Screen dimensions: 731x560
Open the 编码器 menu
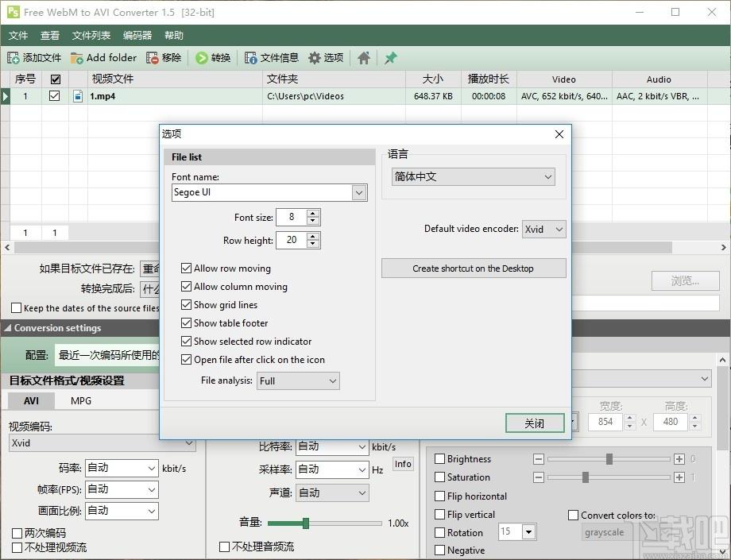coord(137,36)
